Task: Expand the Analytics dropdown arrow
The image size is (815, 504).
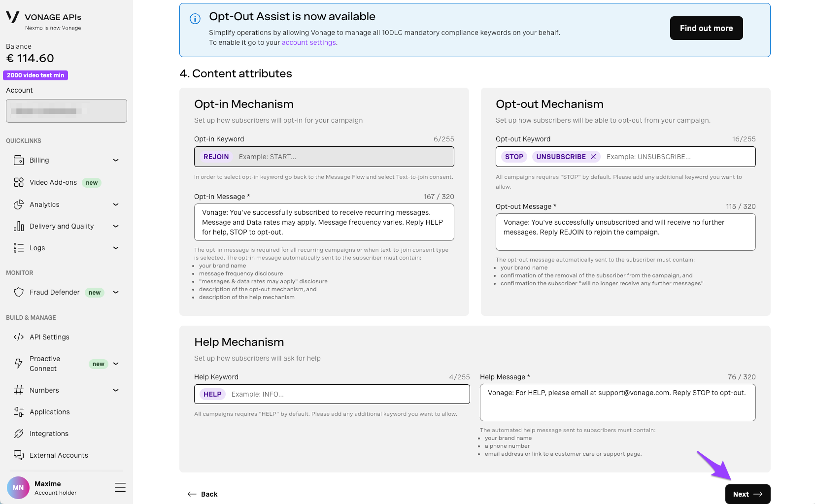Action: point(115,204)
